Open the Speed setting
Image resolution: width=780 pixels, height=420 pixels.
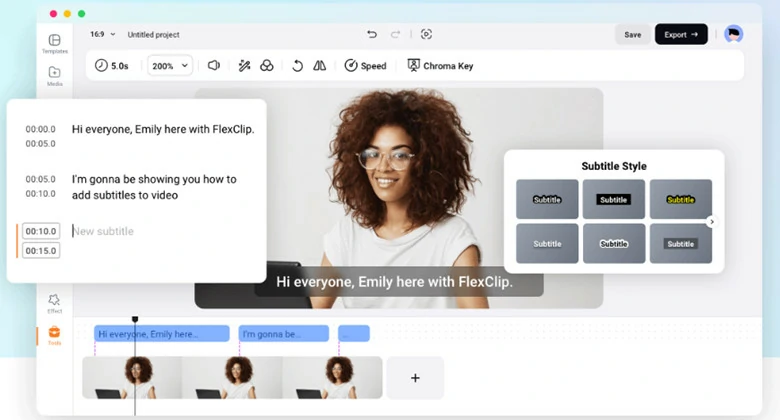tap(366, 66)
